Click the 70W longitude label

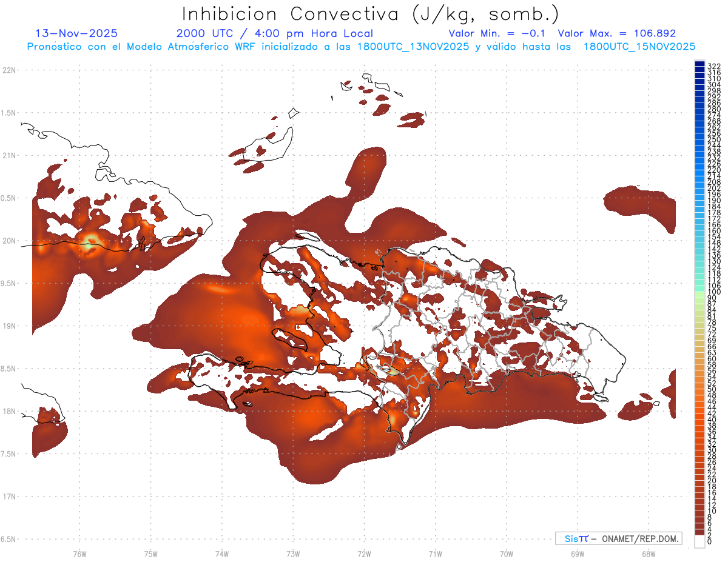pyautogui.click(x=507, y=554)
